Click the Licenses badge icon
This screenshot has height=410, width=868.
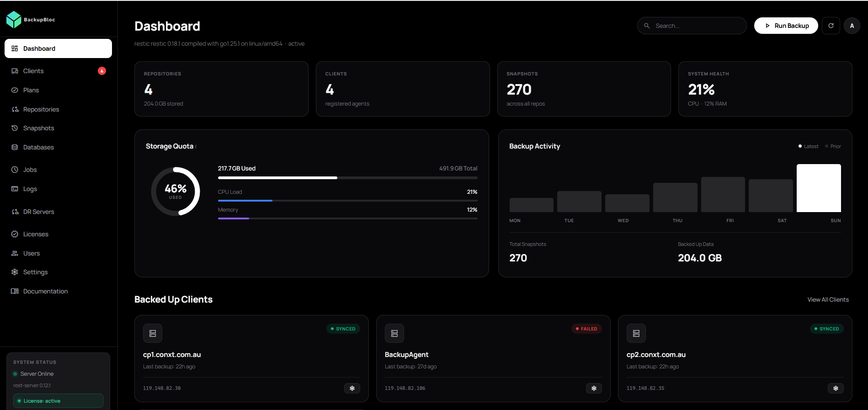click(x=15, y=234)
